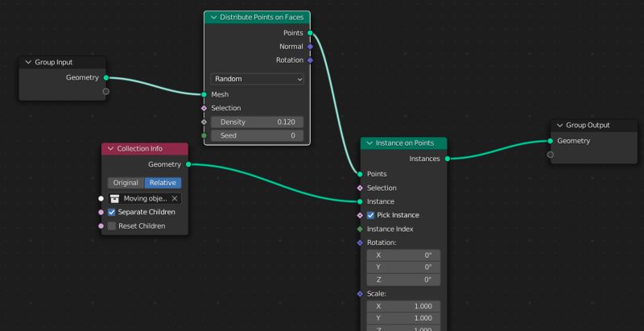Screen dimensions: 644x331
Task: Click the Seed input socket
Action: tap(204, 135)
